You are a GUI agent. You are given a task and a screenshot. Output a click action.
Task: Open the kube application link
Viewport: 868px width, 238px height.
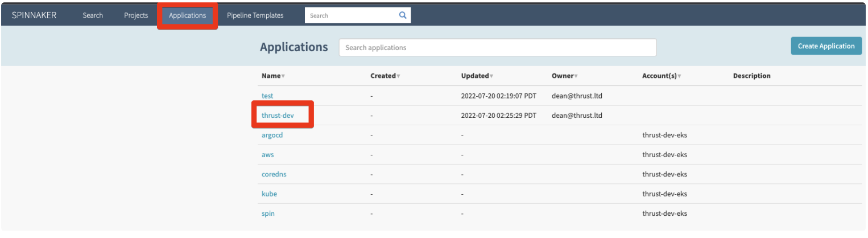270,194
